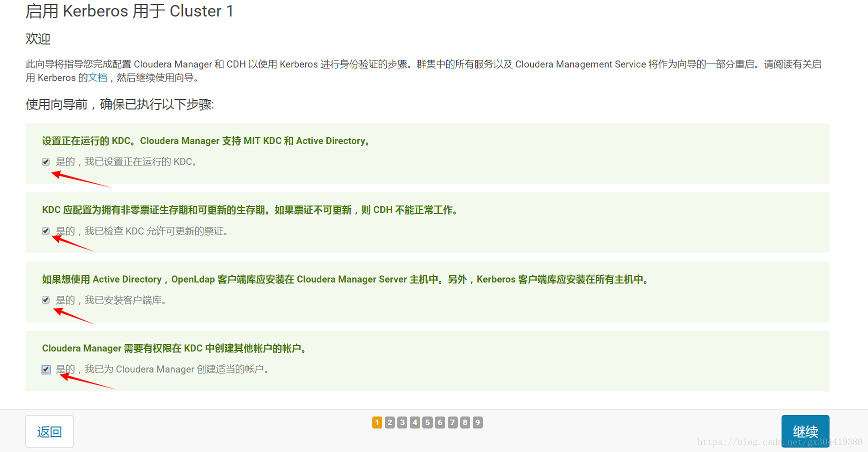Click heading '如果想使用 Active Directory' section title
Viewport: 868px width, 452px height.
pyautogui.click(x=346, y=279)
